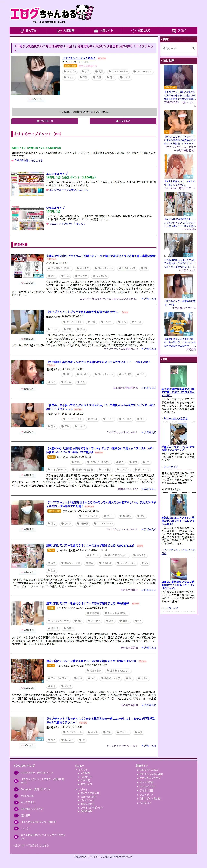Open 運営者情報 in footer menu
The height and width of the screenshot is (868, 207).
click(86, 811)
